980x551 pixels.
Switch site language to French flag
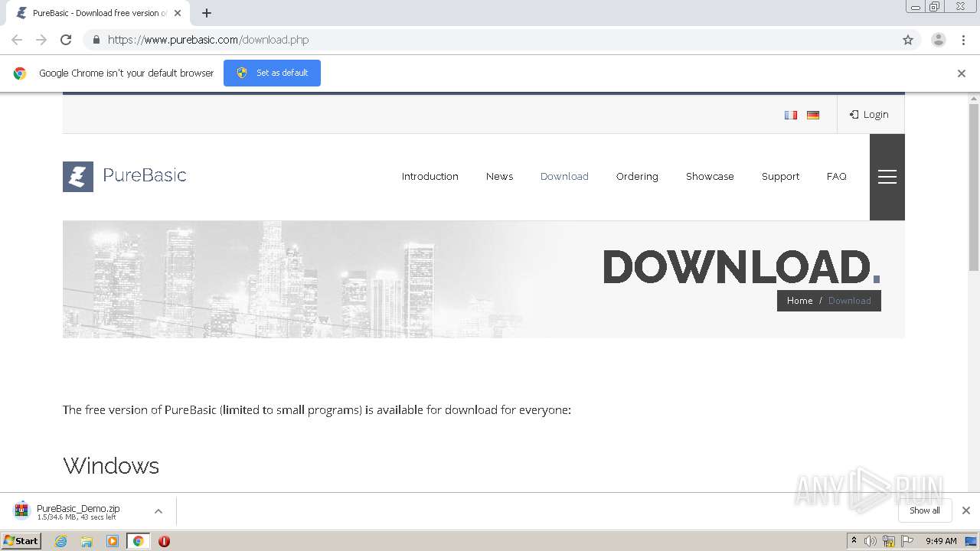[791, 115]
